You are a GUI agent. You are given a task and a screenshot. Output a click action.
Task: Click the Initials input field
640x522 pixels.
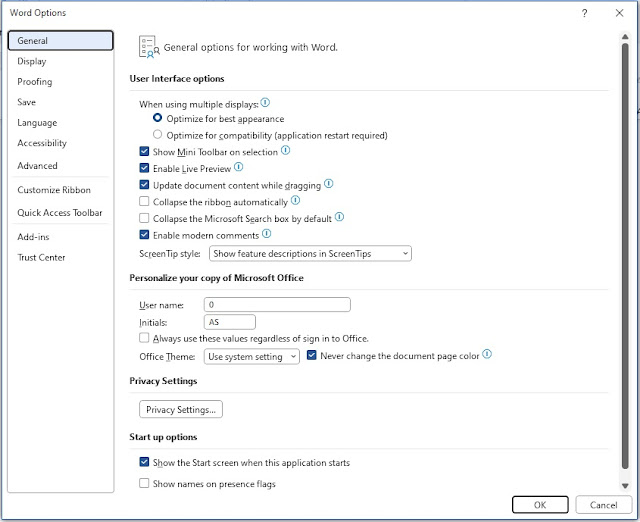click(230, 322)
